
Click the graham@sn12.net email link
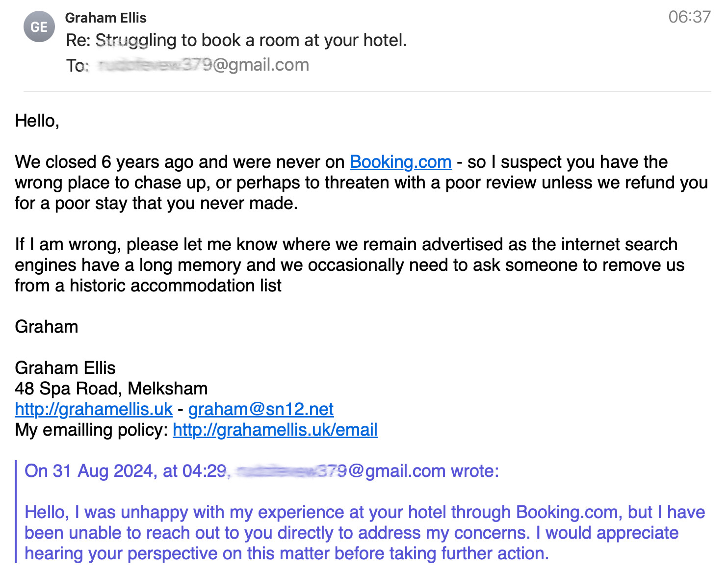[x=260, y=409]
